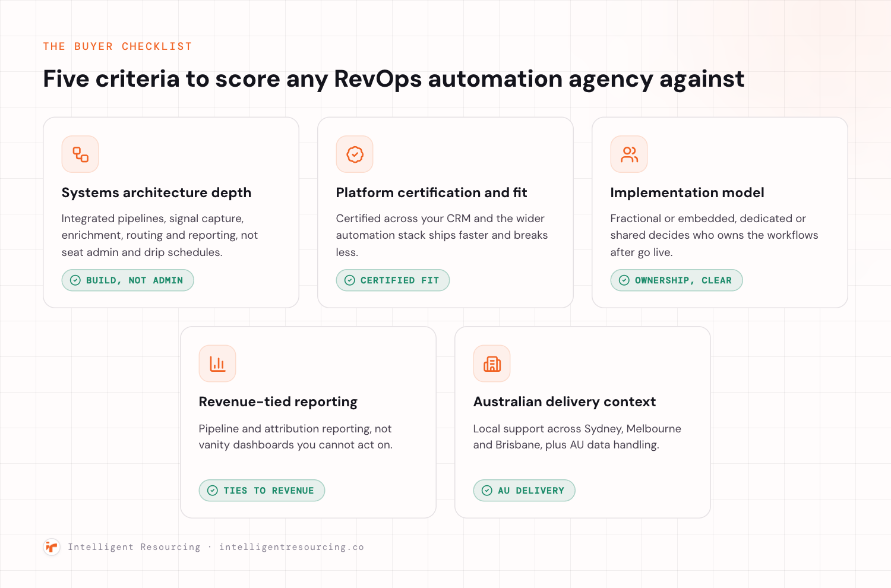
Task: Open the intelligentresourcing.co link
Action: (292, 547)
